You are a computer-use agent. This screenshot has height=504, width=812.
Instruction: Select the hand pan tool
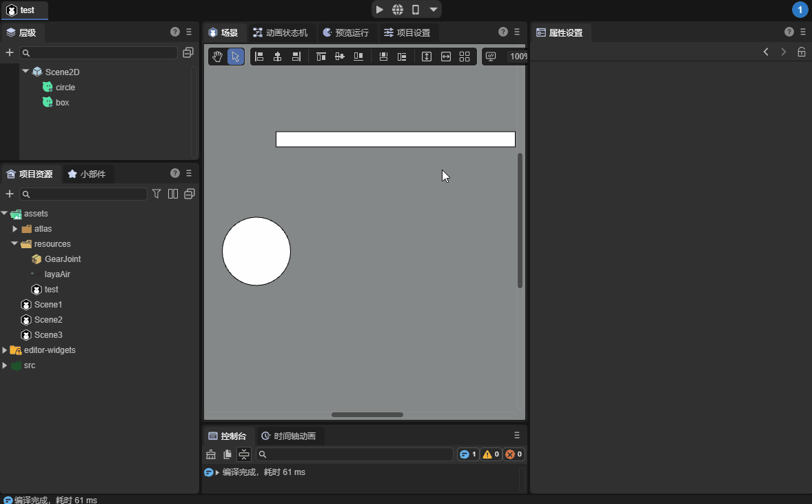[x=217, y=57]
